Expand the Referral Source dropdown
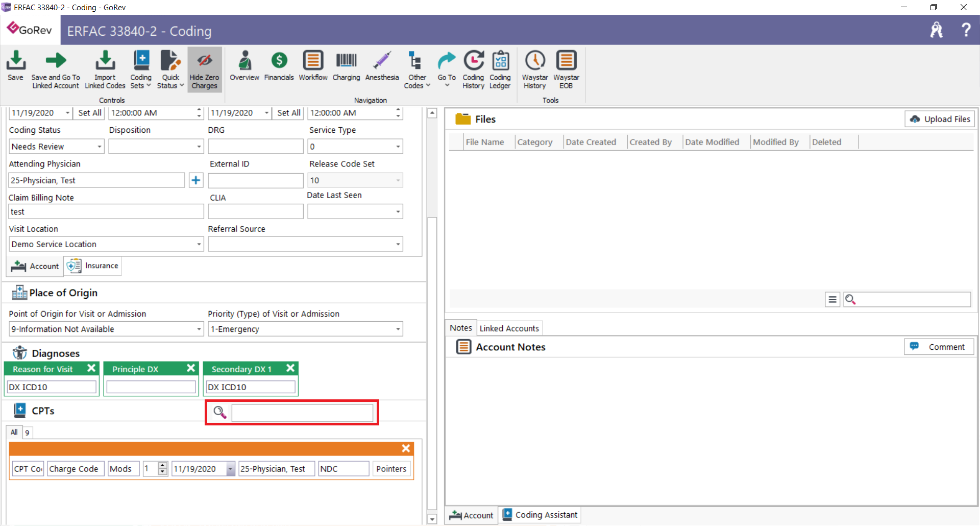Screen dimensions: 980x526 (x=398, y=244)
